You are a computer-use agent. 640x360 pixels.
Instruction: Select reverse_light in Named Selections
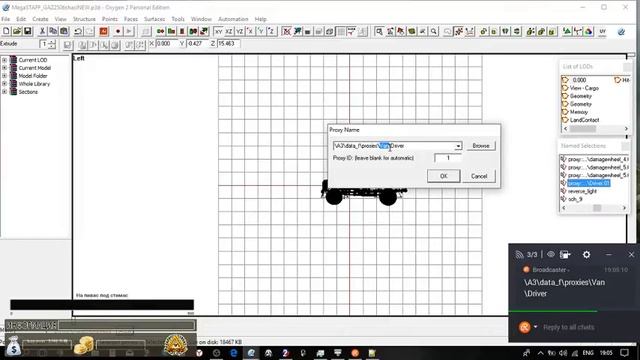pos(582,191)
